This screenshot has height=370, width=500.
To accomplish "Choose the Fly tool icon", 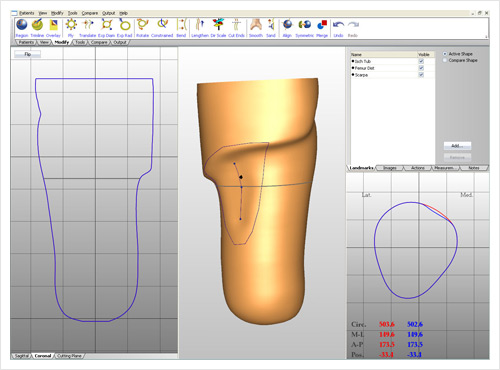I will [x=71, y=25].
